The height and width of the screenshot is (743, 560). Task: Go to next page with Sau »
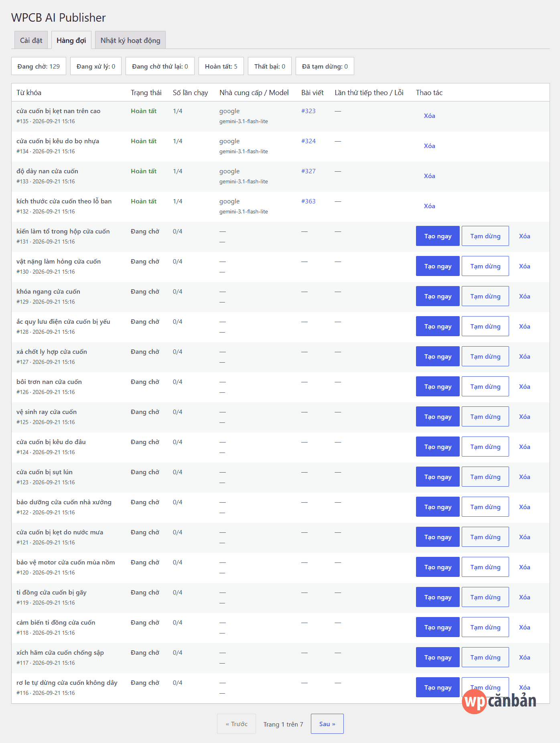coord(327,724)
